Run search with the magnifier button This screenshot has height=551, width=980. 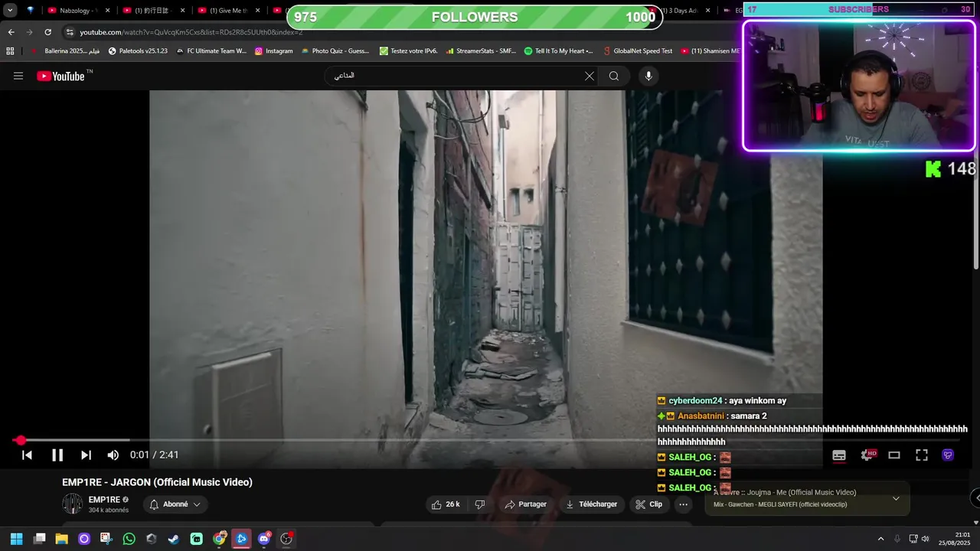pos(614,76)
